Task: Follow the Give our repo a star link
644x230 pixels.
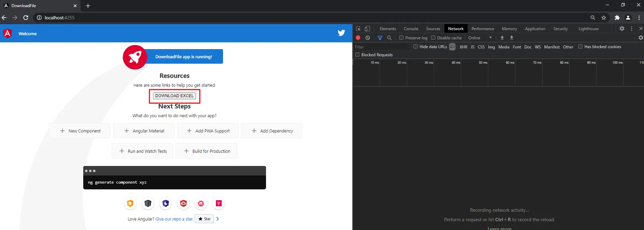Action: [x=174, y=219]
